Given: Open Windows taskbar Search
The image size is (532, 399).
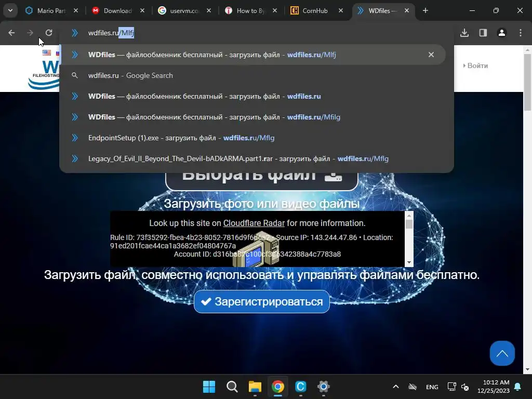Looking at the screenshot, I should click(232, 387).
